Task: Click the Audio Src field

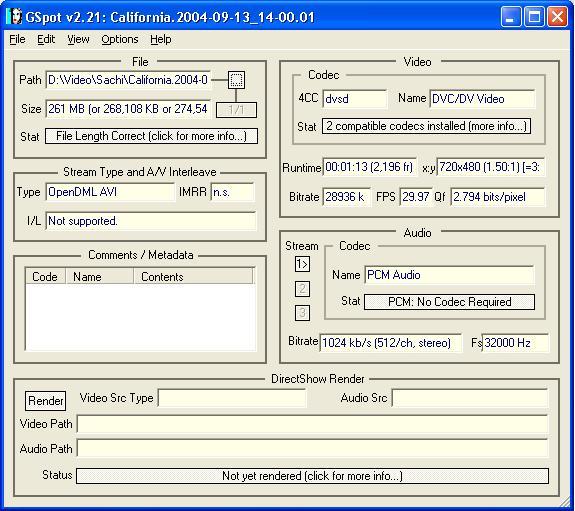Action: 470,398
